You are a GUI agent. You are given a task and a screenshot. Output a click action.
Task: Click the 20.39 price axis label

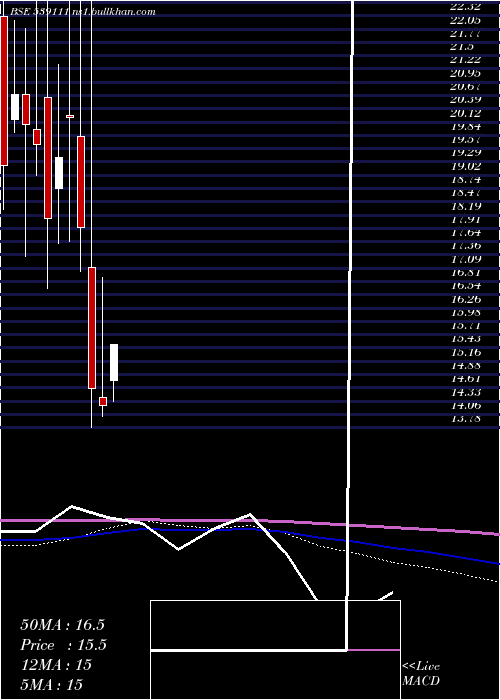click(x=466, y=99)
